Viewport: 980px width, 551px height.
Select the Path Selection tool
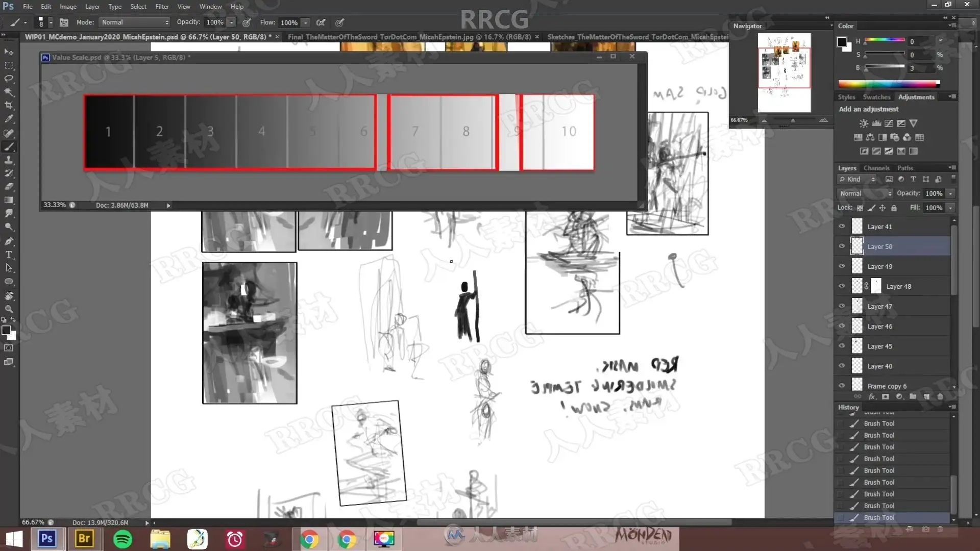click(x=9, y=268)
